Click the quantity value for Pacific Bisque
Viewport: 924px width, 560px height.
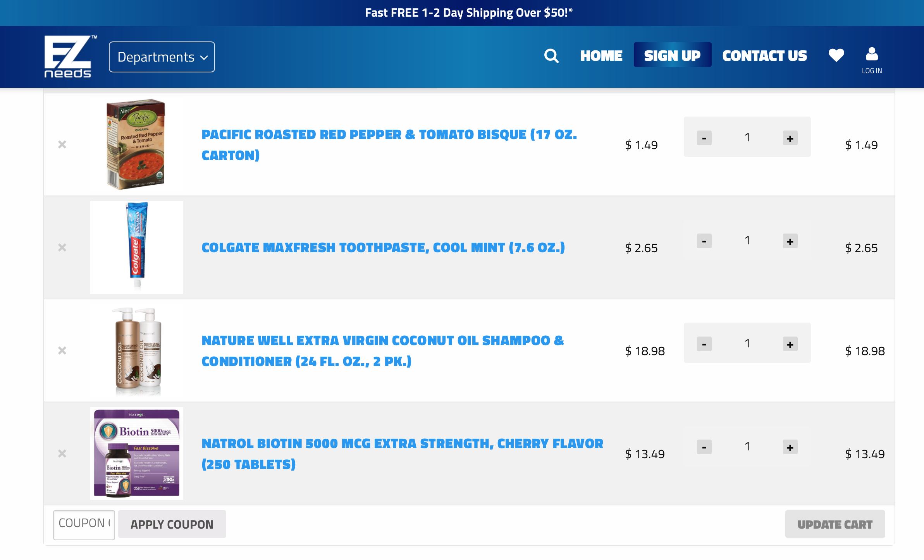[747, 137]
